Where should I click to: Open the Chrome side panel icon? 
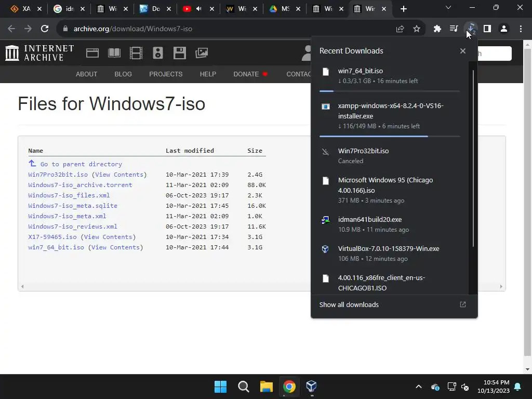pyautogui.click(x=487, y=29)
